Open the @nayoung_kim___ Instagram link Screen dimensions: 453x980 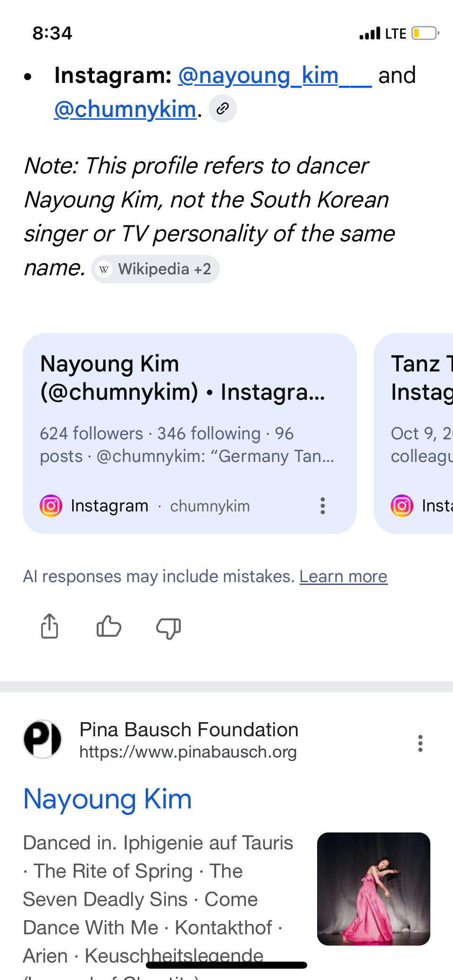[x=275, y=75]
